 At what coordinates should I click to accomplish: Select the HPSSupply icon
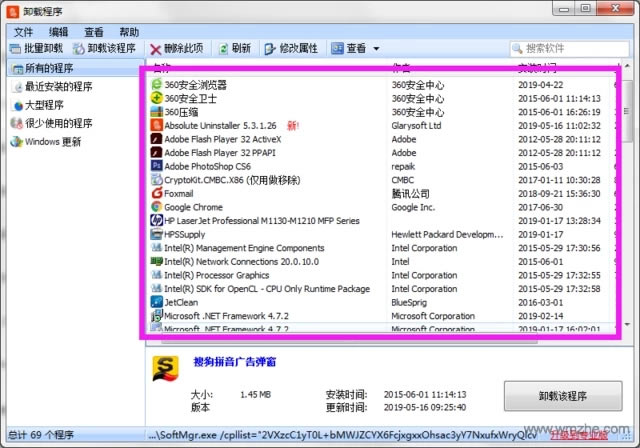pyautogui.click(x=157, y=234)
